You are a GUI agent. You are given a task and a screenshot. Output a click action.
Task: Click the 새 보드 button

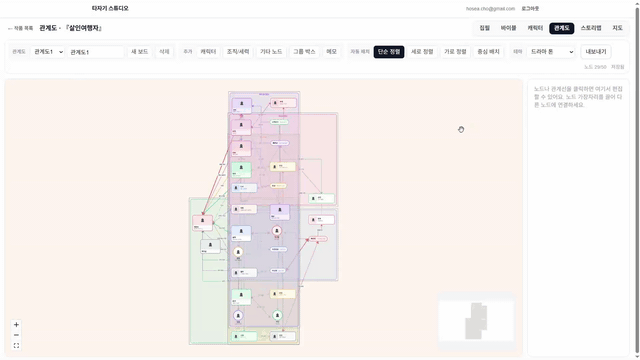(x=139, y=52)
